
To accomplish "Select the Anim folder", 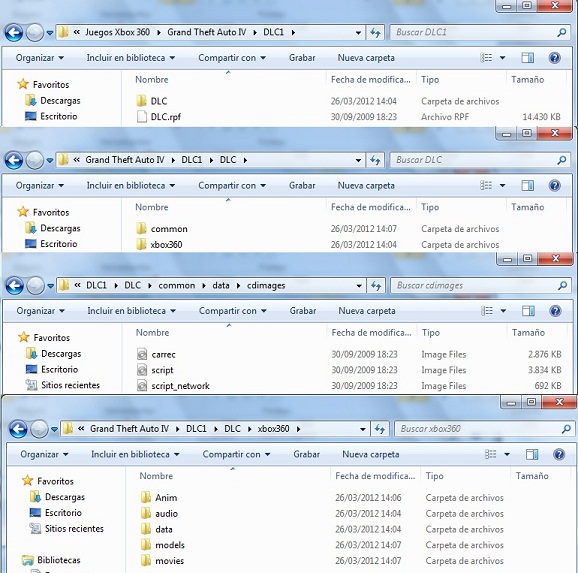I will (x=166, y=498).
